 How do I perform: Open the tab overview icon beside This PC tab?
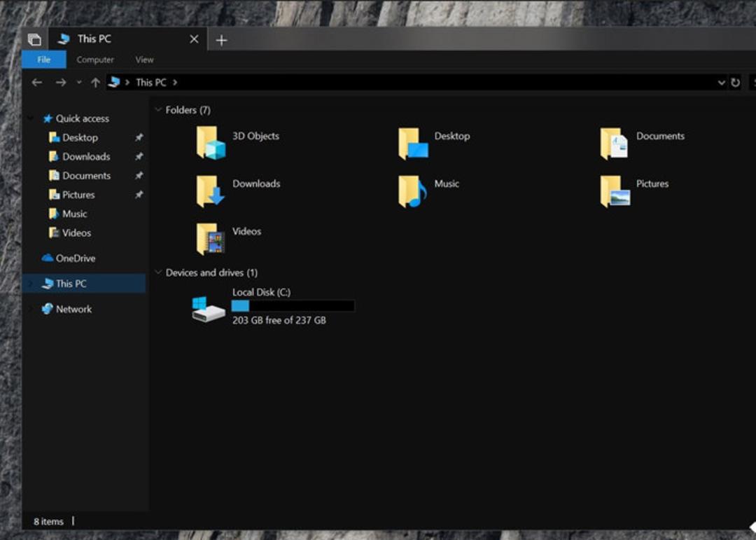34,39
